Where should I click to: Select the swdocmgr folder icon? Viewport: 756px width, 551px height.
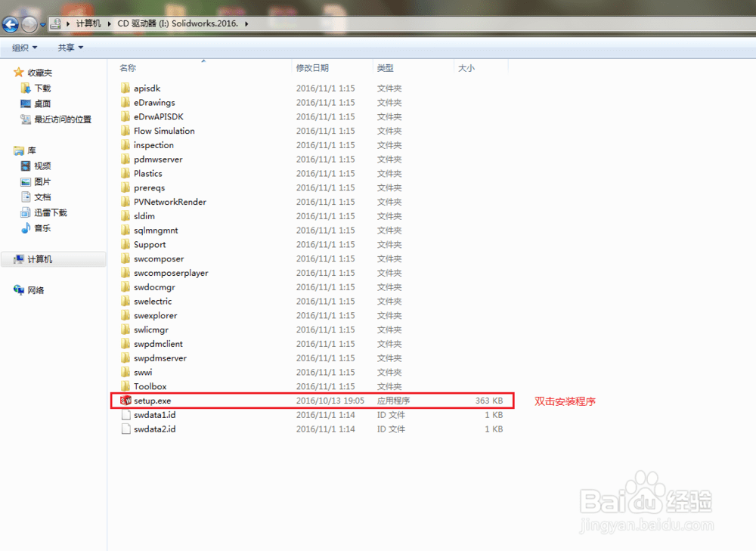pyautogui.click(x=125, y=286)
